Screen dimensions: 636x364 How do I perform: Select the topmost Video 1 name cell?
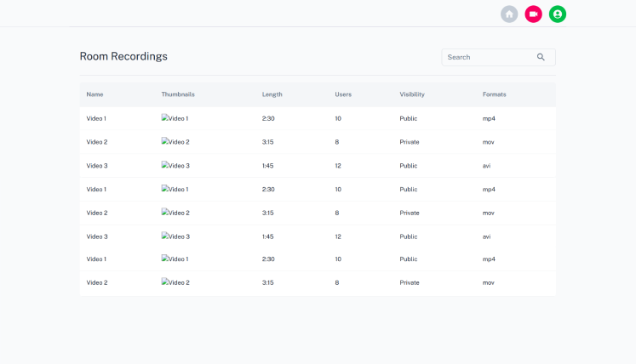click(96, 118)
